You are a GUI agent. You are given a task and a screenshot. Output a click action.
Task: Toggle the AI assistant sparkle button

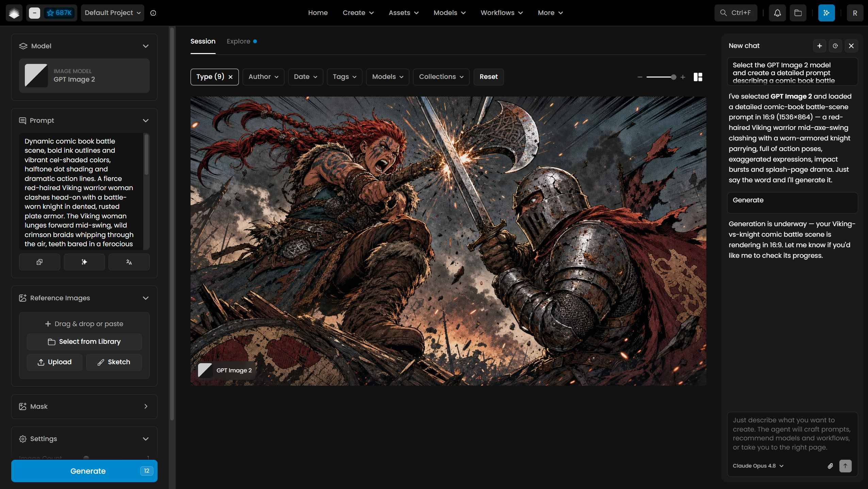pos(826,13)
